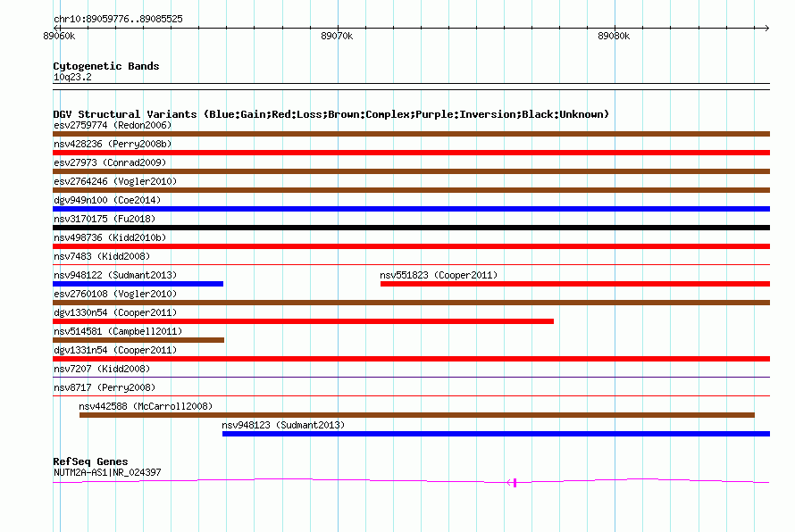Click the brown bar under nsv442588
Viewport: 795px width, 532px height.
coord(417,415)
